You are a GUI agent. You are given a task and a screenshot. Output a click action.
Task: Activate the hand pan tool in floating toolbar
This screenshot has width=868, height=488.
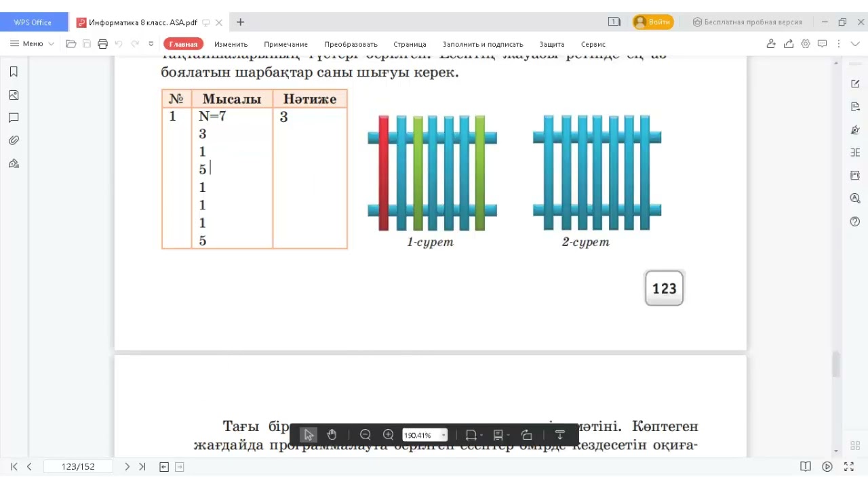coord(332,435)
